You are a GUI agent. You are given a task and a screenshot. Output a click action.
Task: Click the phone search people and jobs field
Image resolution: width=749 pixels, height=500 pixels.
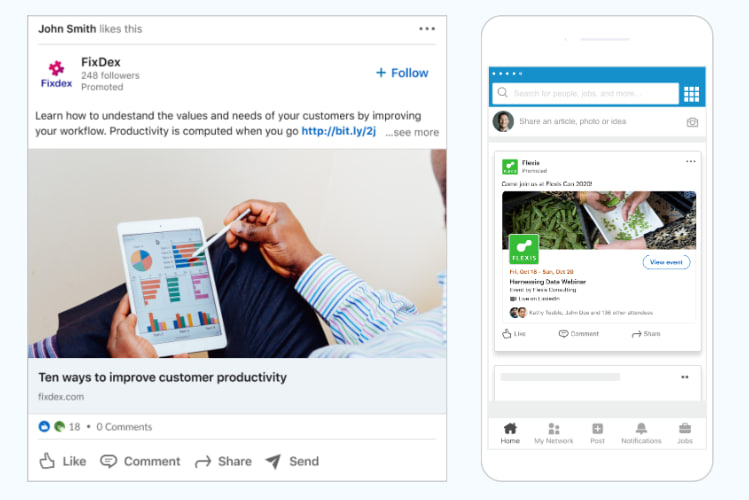585,94
